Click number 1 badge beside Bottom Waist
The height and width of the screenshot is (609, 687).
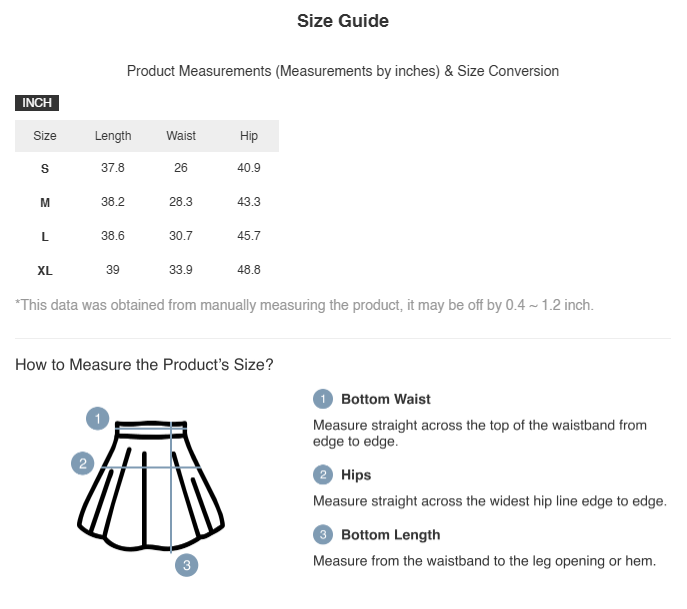pos(323,399)
